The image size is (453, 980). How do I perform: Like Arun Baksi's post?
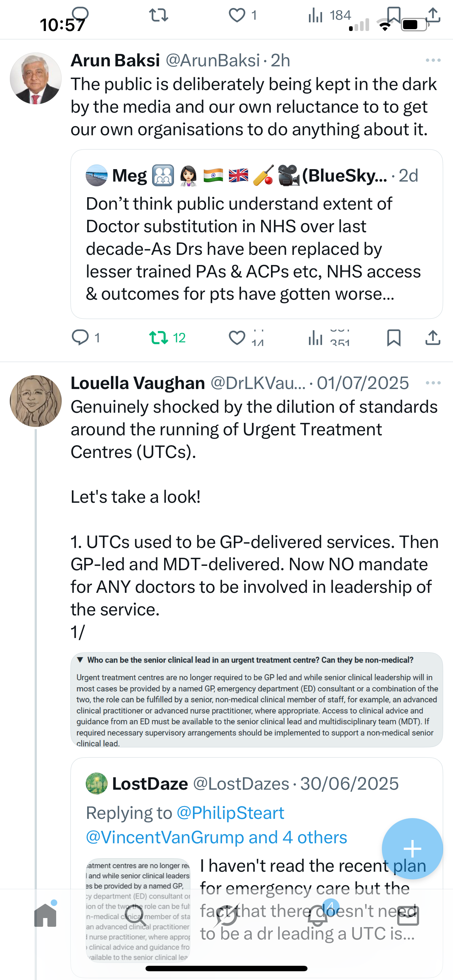(237, 338)
